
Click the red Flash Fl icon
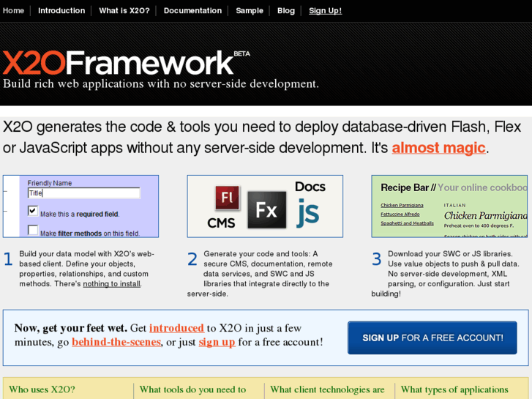(228, 198)
